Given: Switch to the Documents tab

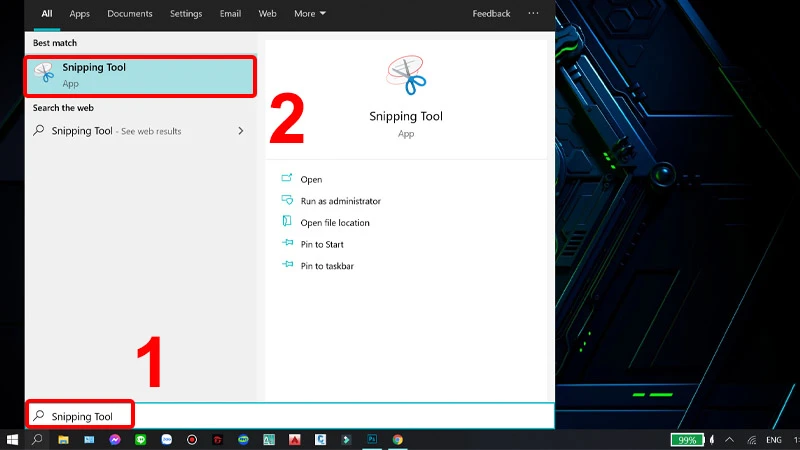Looking at the screenshot, I should coord(129,14).
